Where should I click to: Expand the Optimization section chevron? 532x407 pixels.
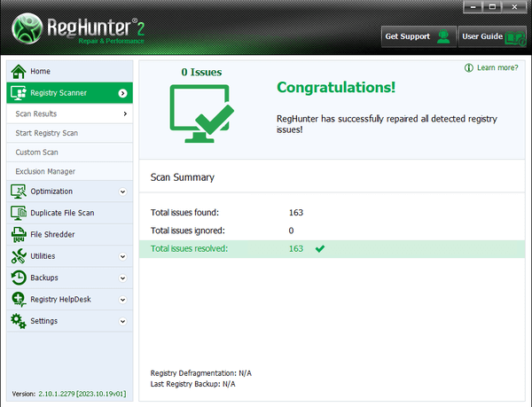click(123, 192)
